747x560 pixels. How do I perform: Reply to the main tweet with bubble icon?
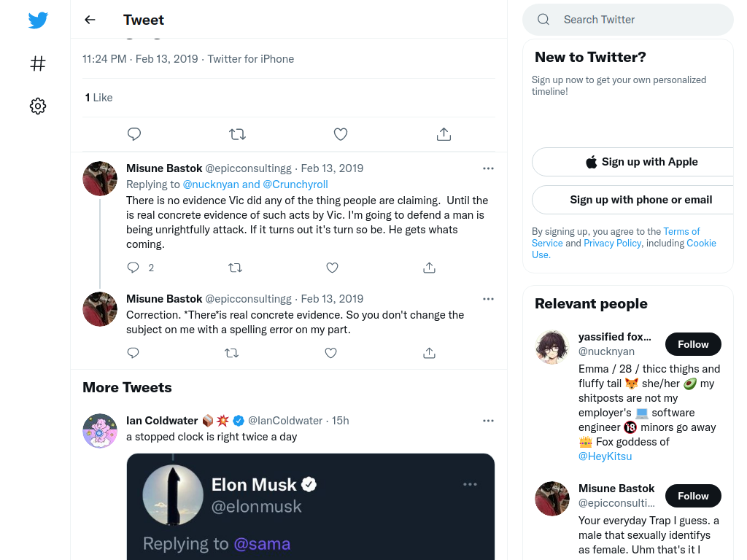(134, 134)
